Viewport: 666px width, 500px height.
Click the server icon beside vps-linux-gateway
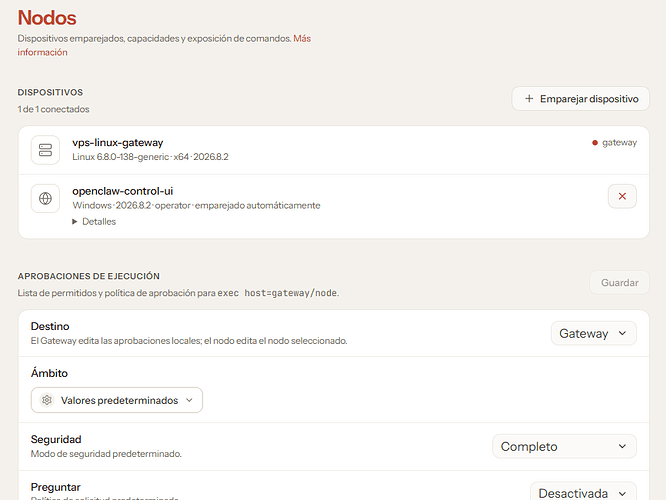[x=45, y=150]
